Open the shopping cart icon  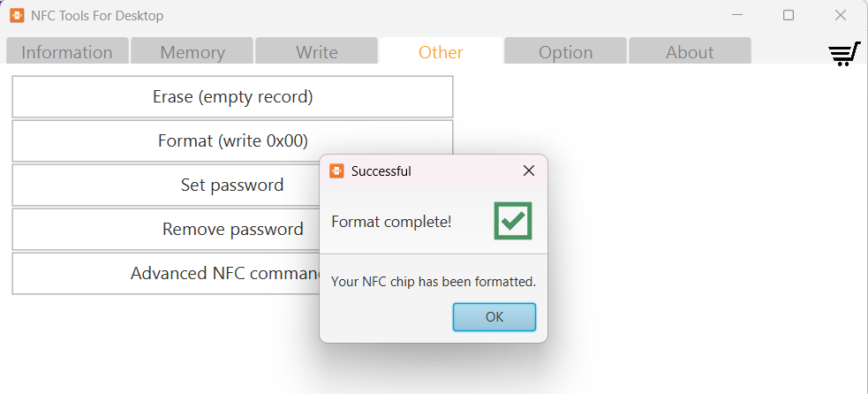pos(844,54)
